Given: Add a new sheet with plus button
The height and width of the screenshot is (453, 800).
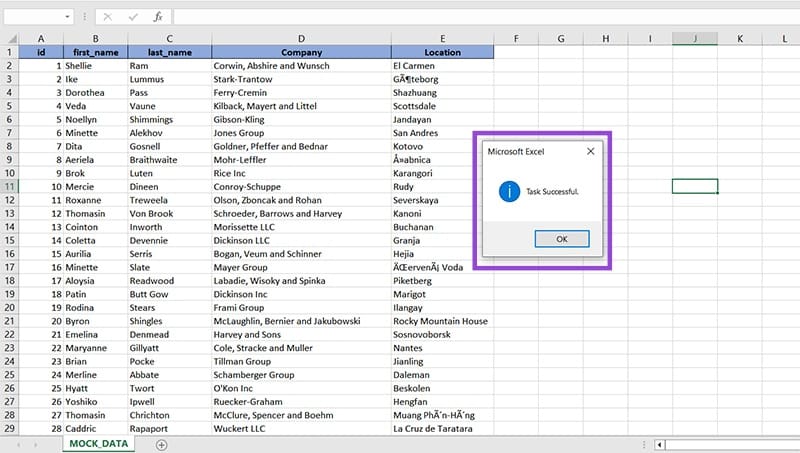Looking at the screenshot, I should click(x=162, y=444).
